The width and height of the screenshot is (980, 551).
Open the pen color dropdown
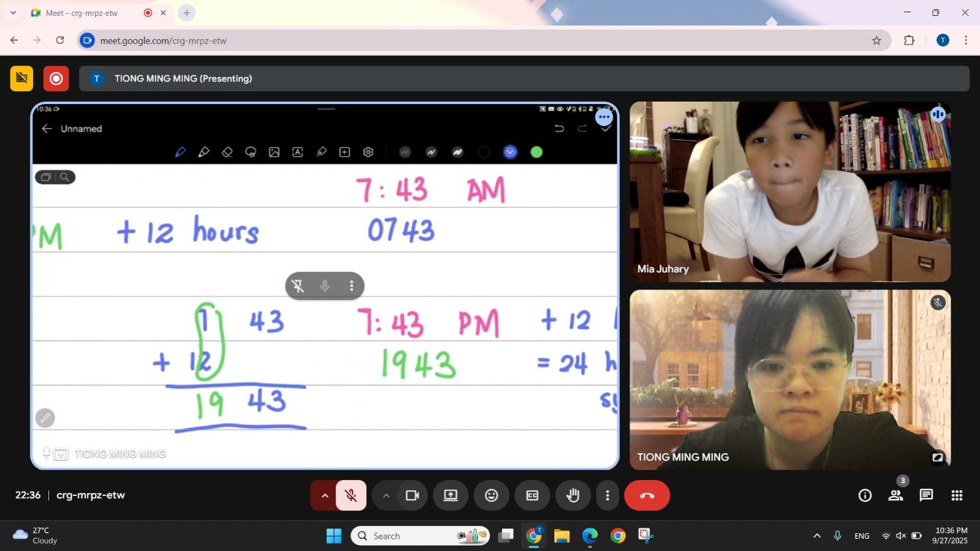pos(510,152)
